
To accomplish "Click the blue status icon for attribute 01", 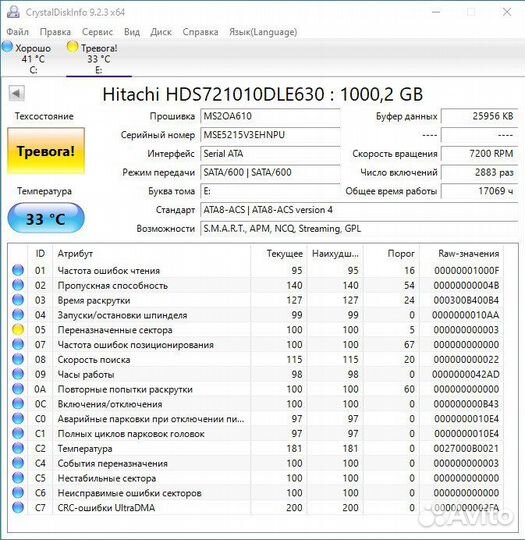I will coord(18,270).
